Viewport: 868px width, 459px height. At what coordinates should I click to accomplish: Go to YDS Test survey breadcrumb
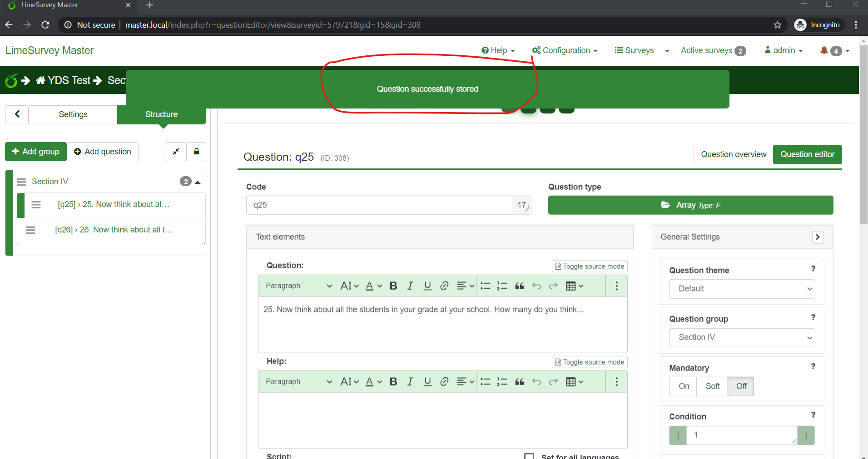point(64,81)
